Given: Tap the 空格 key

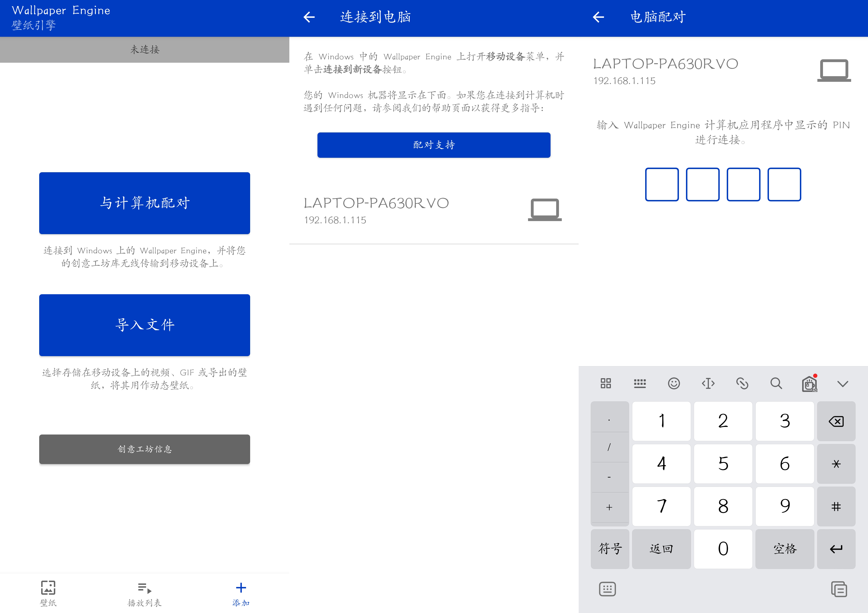Looking at the screenshot, I should pos(784,549).
